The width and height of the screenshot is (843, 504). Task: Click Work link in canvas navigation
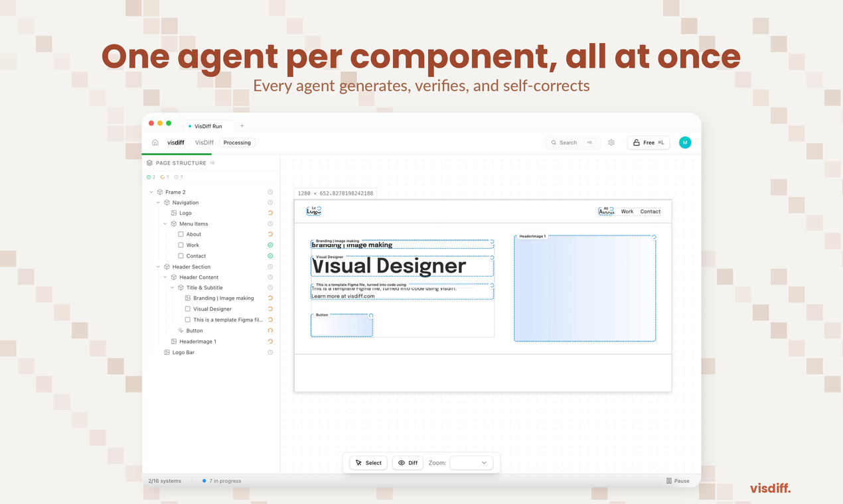(627, 212)
